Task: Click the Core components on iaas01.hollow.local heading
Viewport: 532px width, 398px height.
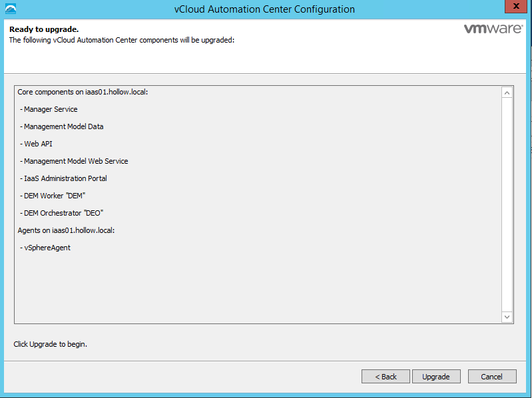Action: click(83, 92)
